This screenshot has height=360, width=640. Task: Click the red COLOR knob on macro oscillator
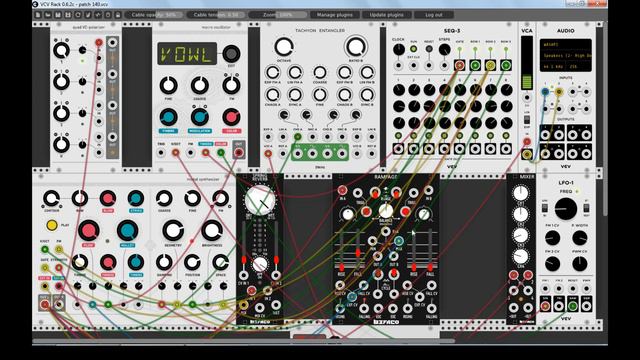tap(231, 117)
